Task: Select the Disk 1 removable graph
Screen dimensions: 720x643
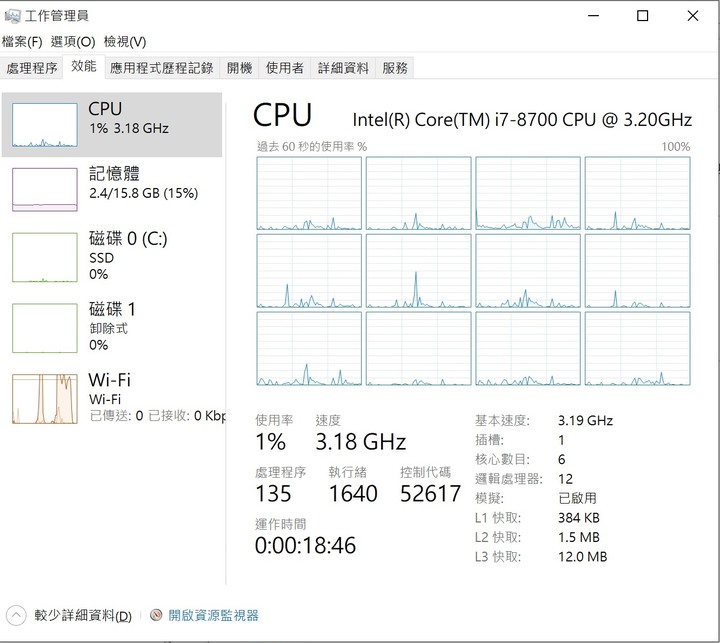Action: (x=44, y=327)
